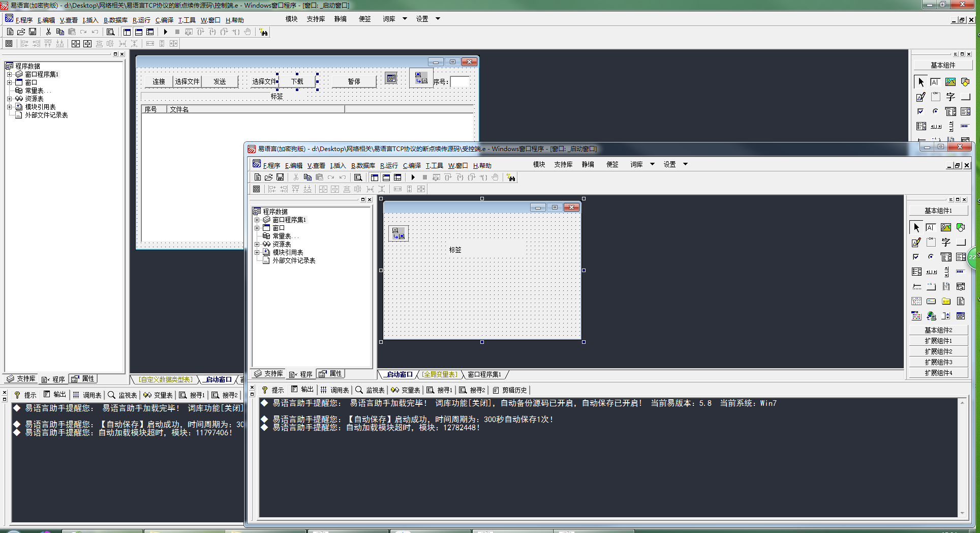Toggle the left work panel layout icon, front window
The height and width of the screenshot is (533, 980).
coord(375,177)
